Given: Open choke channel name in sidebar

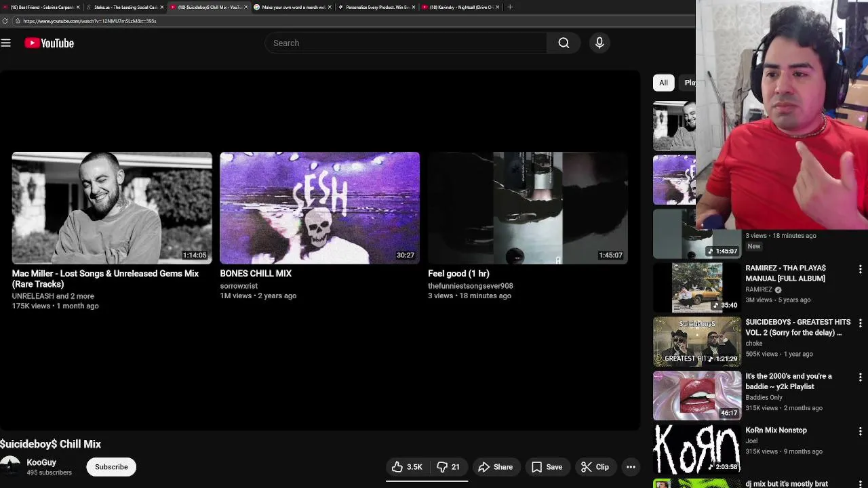Looking at the screenshot, I should point(754,344).
